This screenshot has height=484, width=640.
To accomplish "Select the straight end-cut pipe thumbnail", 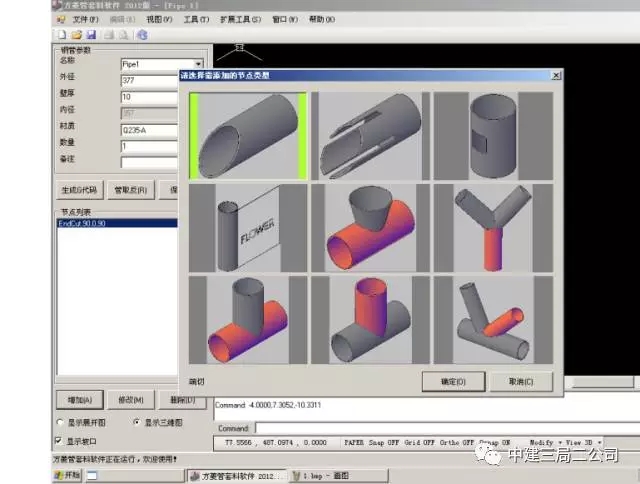I will coord(247,136).
